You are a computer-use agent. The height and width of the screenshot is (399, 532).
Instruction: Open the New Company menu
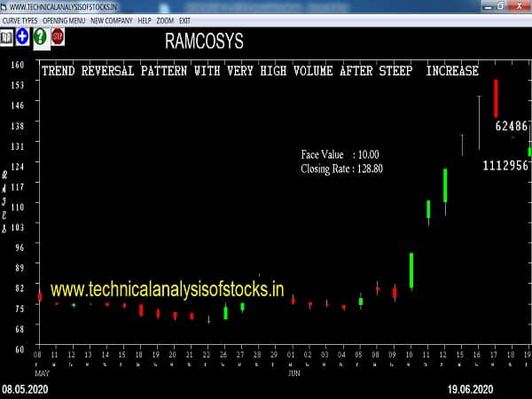(111, 20)
